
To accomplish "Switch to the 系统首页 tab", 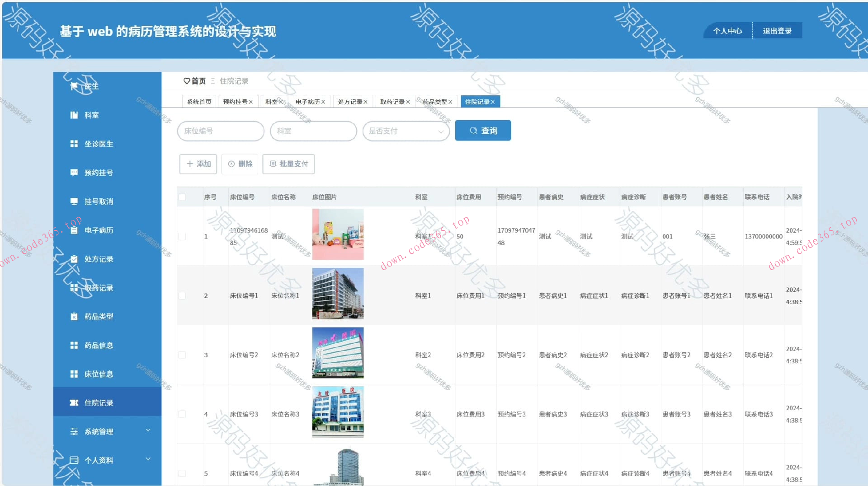I will (x=199, y=101).
